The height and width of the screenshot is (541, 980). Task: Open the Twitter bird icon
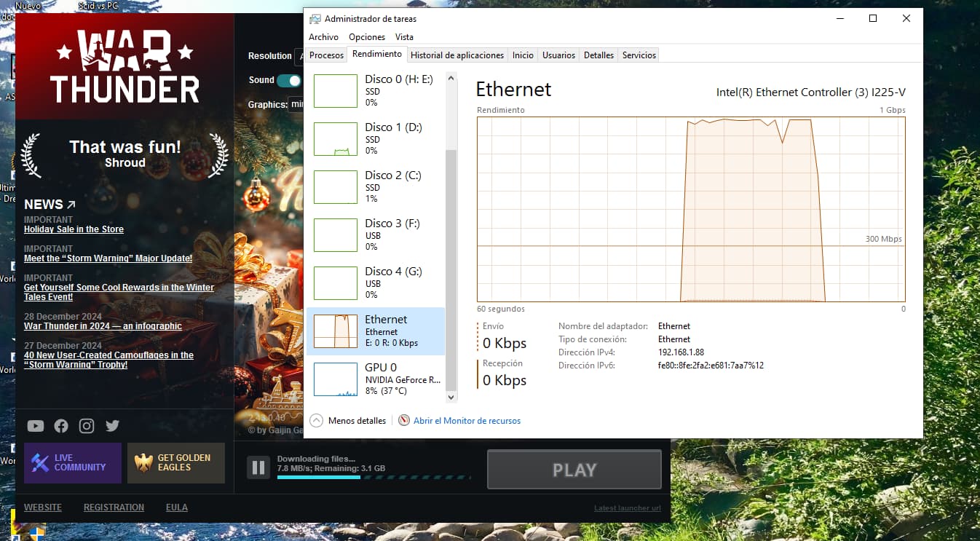pyautogui.click(x=112, y=426)
